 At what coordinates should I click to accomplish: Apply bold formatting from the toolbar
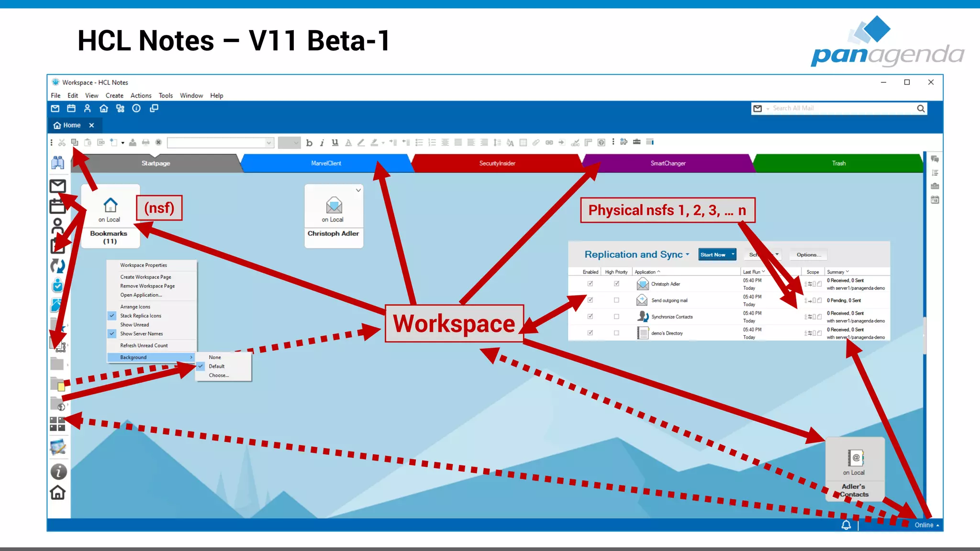309,143
